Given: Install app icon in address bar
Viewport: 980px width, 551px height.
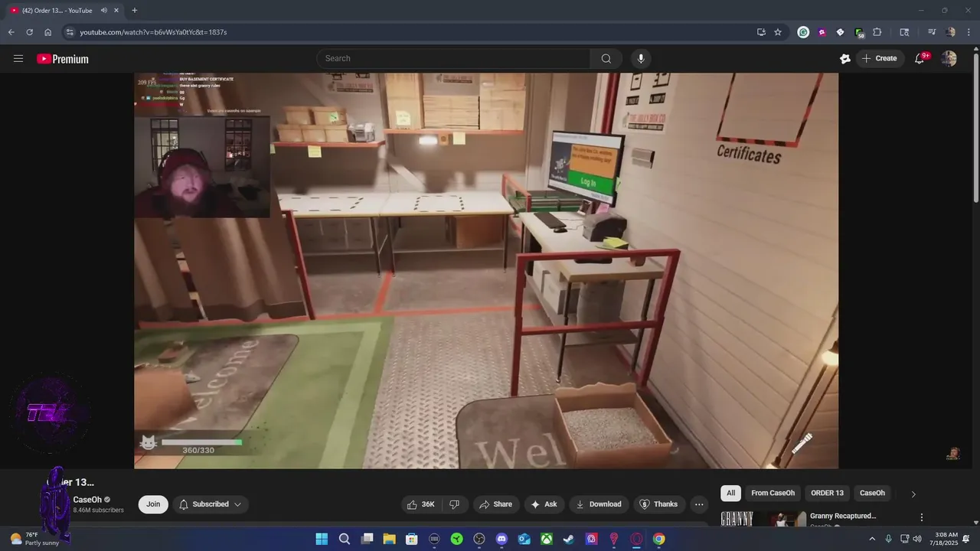Looking at the screenshot, I should 761,32.
